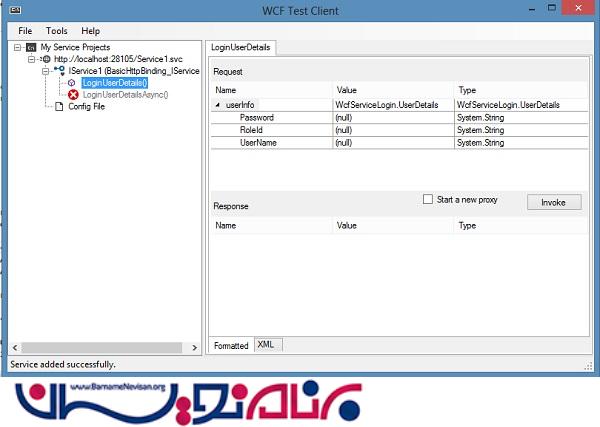This screenshot has height=427, width=600.
Task: Open the File menu
Action: (x=26, y=31)
